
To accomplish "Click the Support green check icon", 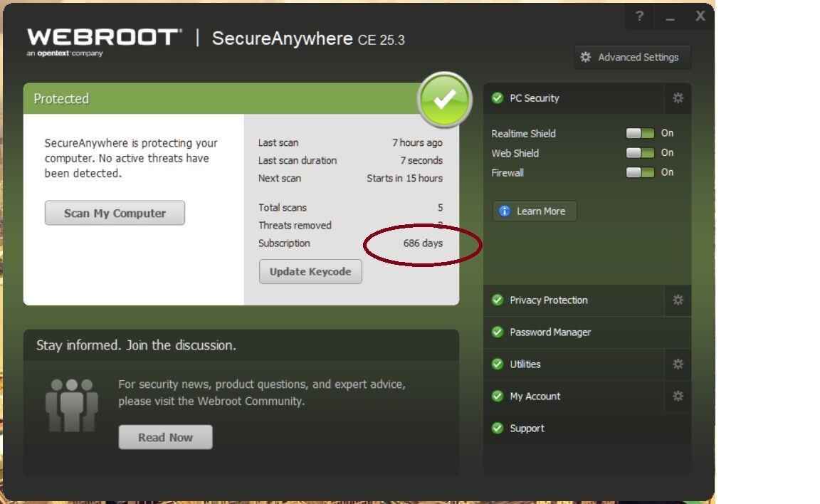I will click(498, 429).
